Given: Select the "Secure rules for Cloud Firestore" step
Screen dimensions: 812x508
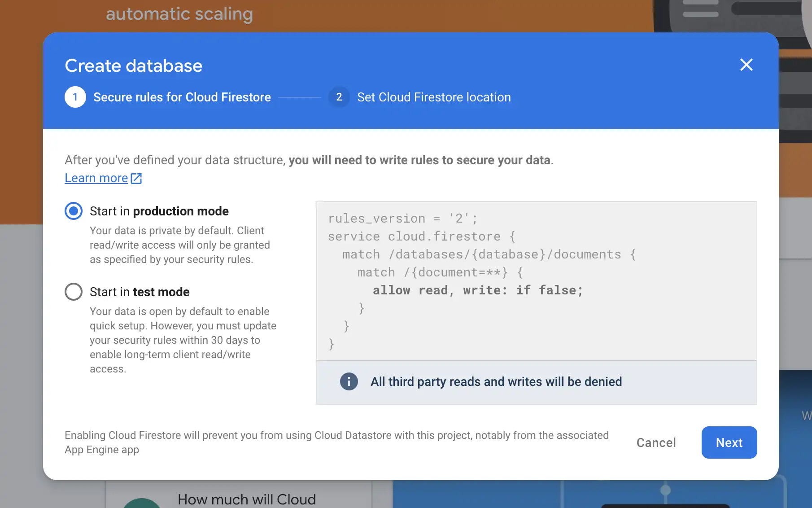Looking at the screenshot, I should pos(182,97).
